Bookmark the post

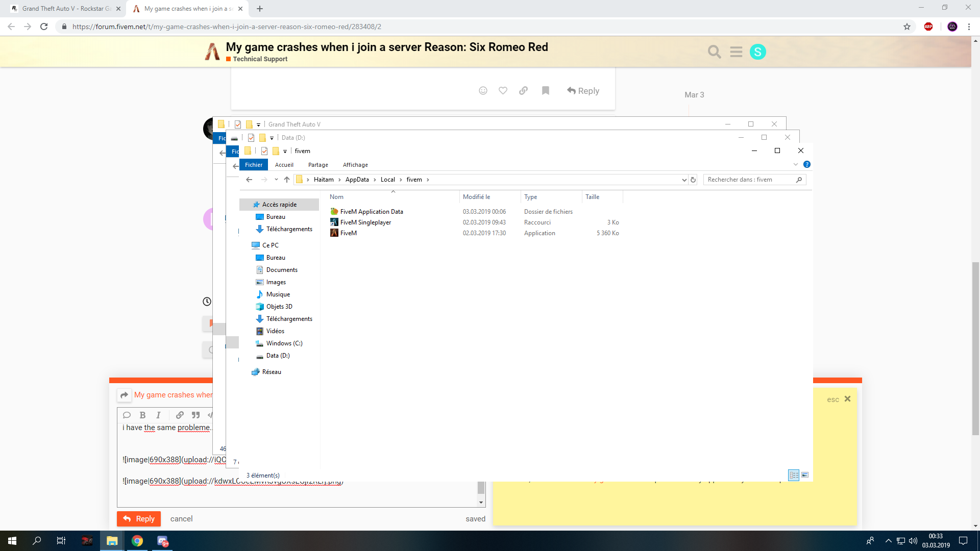(546, 90)
